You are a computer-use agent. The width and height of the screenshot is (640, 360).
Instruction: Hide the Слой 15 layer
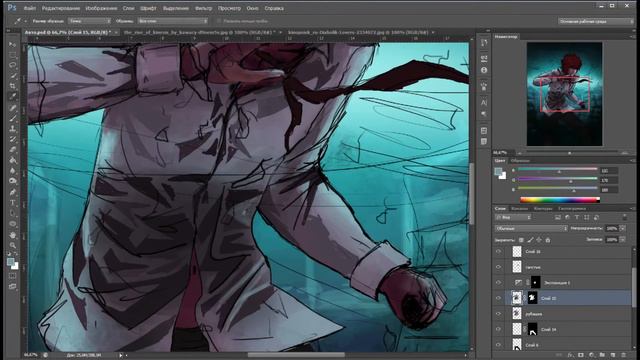pos(498,298)
